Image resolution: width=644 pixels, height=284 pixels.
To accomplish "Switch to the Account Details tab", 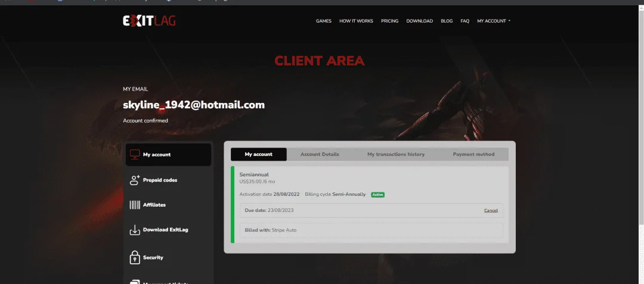I will [x=320, y=154].
